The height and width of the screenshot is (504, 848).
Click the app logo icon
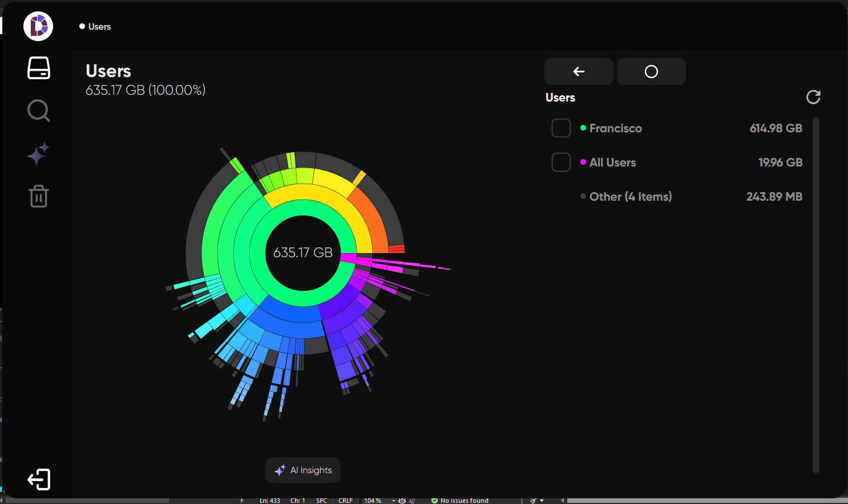[x=38, y=26]
